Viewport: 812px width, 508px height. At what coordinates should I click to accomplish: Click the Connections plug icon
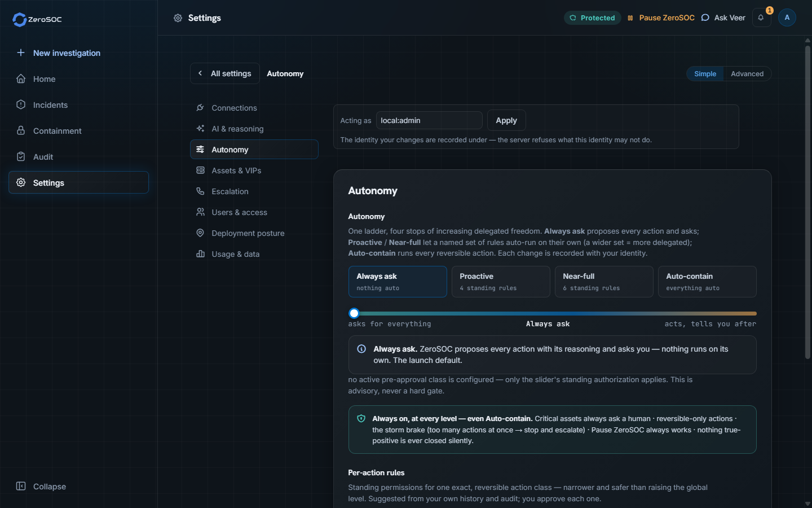(x=200, y=108)
